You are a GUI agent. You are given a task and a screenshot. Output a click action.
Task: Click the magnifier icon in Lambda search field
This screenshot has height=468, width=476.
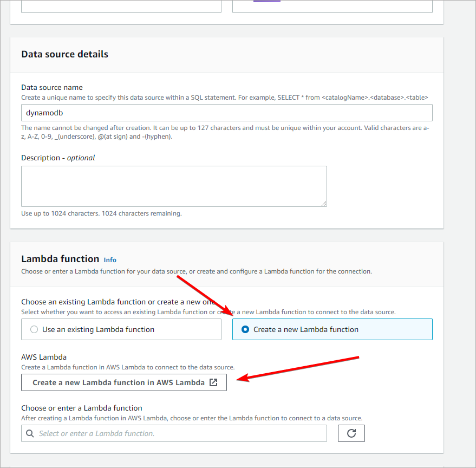coord(30,433)
